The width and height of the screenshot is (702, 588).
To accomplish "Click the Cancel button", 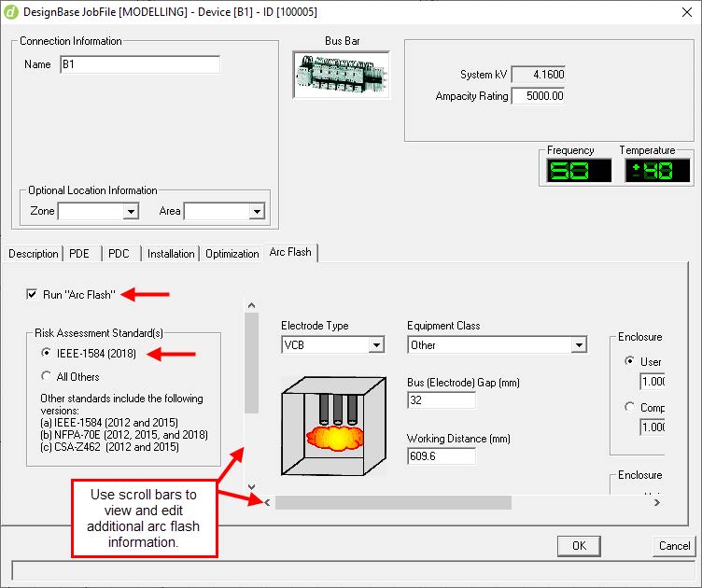I will (x=674, y=546).
